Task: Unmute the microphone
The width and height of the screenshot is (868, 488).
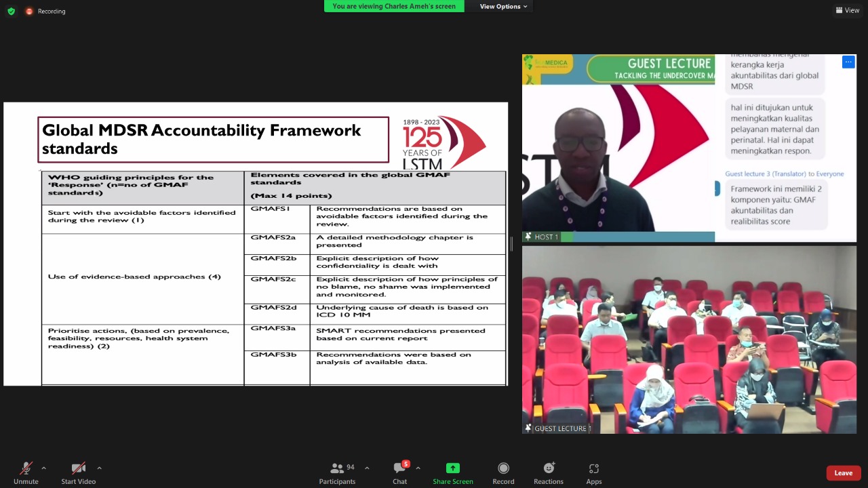Action: (x=26, y=472)
